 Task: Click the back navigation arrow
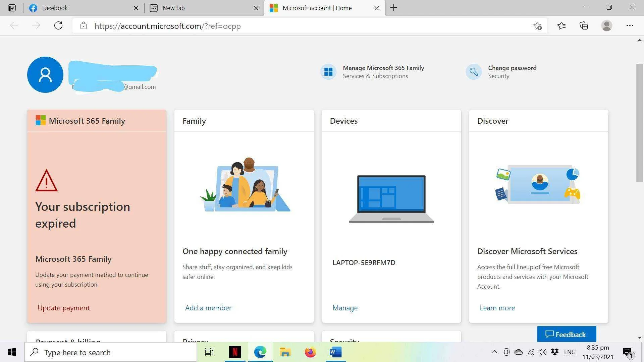(14, 26)
